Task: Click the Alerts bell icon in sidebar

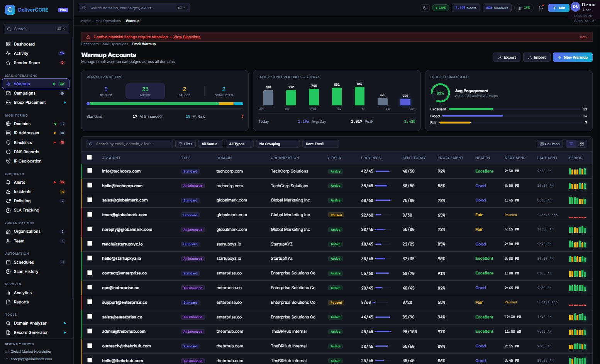Action: (8, 182)
